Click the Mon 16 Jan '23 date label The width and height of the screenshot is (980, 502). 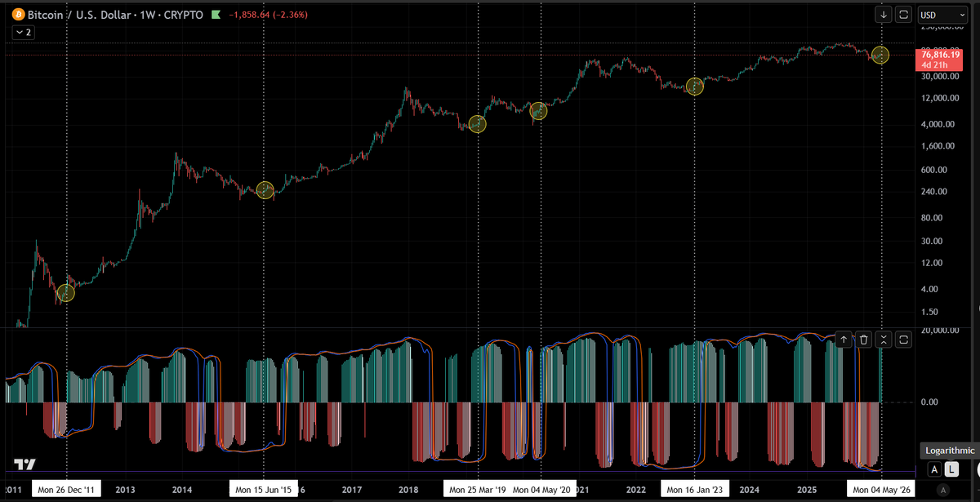694,490
